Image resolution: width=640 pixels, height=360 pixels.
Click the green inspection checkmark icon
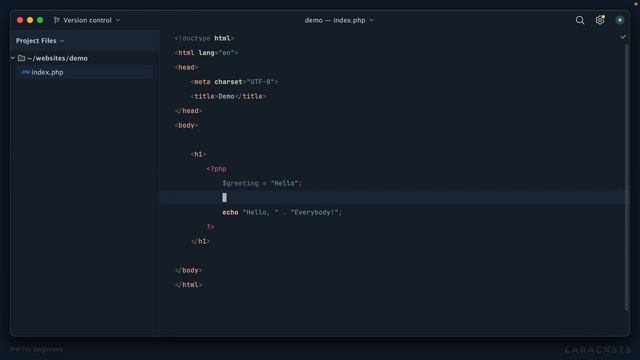623,37
